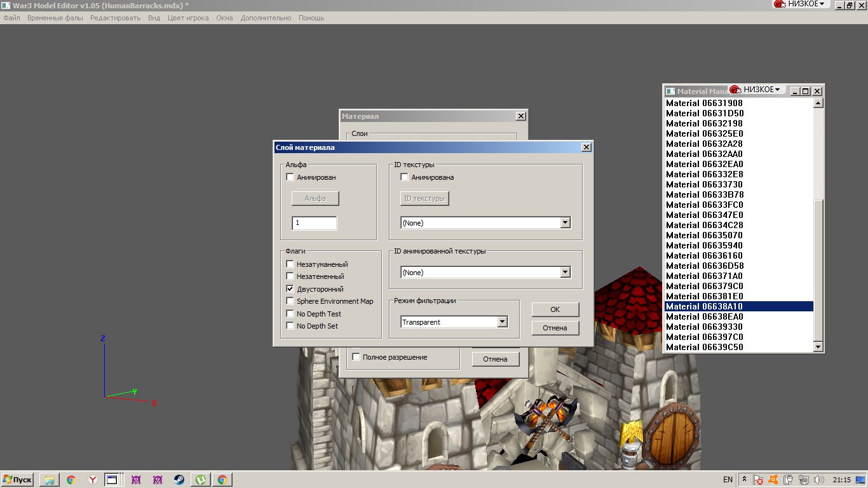Open the Дополнительно menu
The width and height of the screenshot is (868, 488).
tap(266, 18)
